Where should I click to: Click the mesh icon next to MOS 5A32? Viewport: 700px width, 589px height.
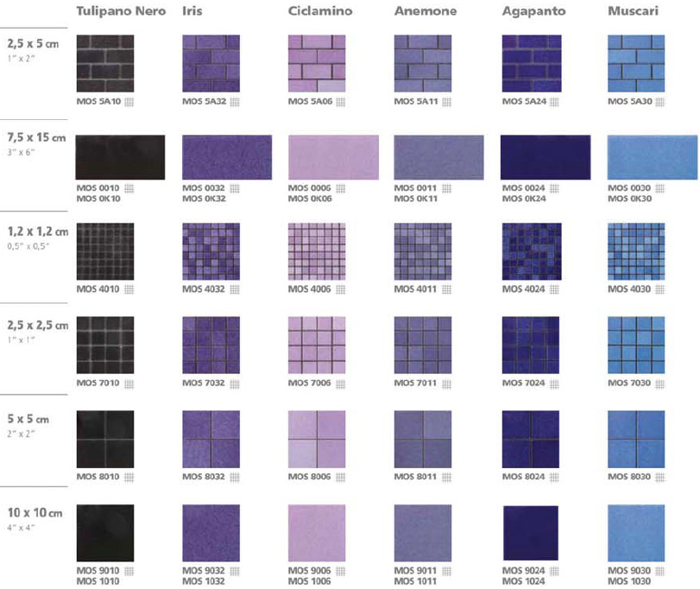tap(236, 102)
